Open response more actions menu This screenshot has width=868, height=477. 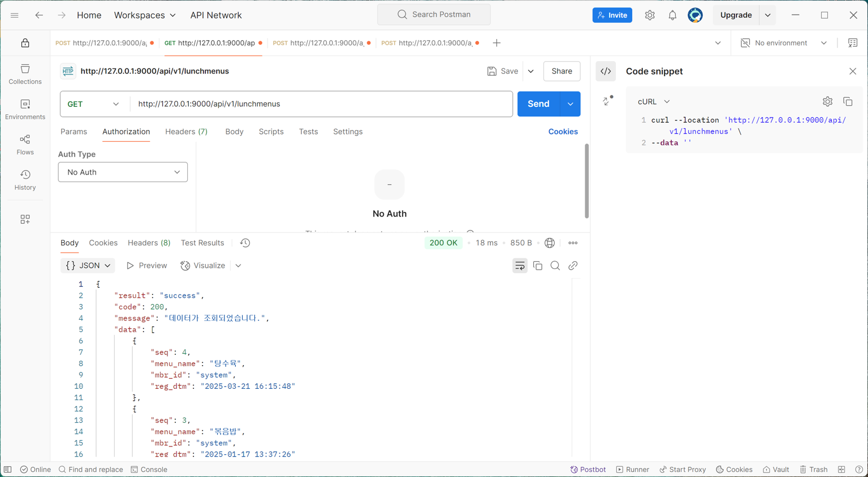pos(573,243)
